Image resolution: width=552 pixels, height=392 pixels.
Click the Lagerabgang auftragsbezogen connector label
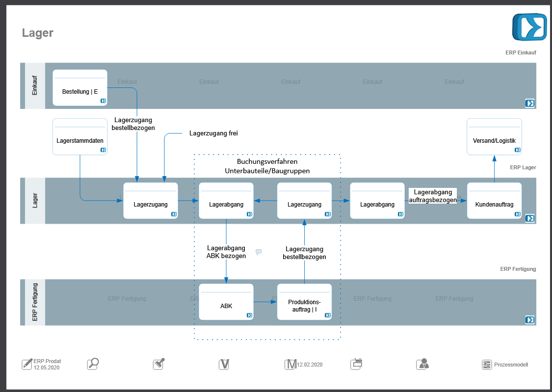tap(433, 196)
